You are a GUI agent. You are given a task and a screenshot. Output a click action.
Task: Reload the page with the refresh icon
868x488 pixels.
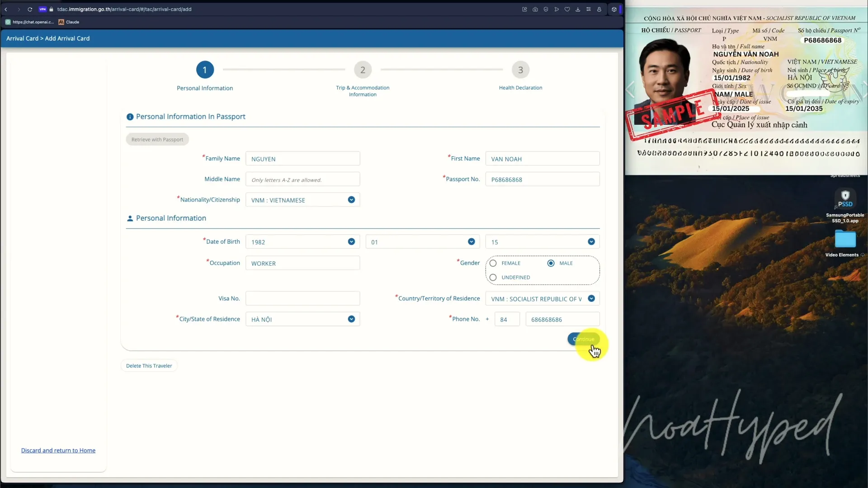pyautogui.click(x=30, y=9)
